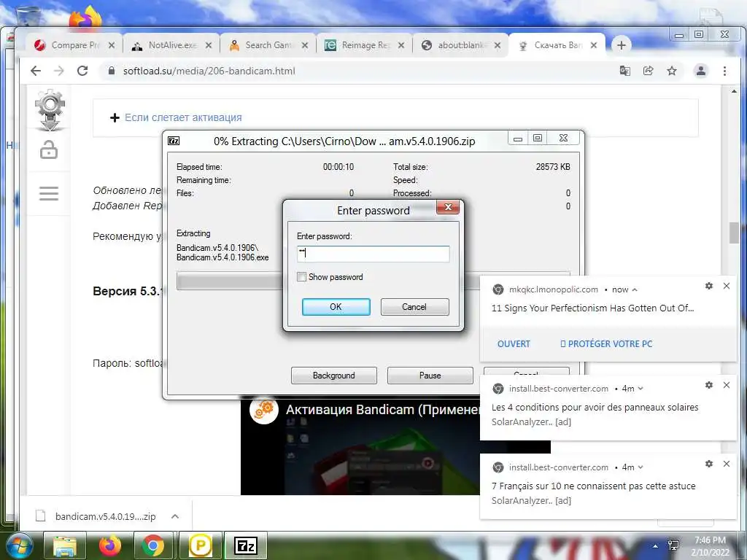Open Firefox from the taskbar

(109, 546)
